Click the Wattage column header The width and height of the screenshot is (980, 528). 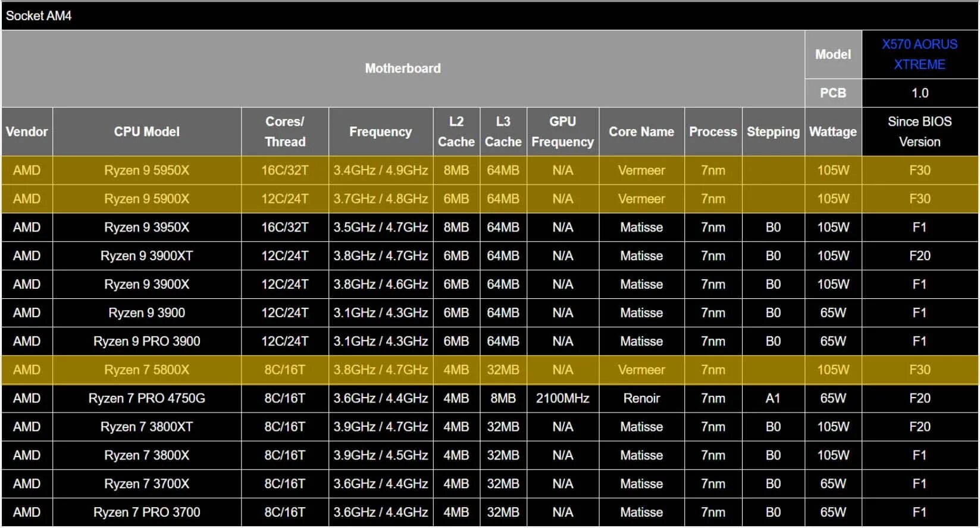pyautogui.click(x=833, y=132)
